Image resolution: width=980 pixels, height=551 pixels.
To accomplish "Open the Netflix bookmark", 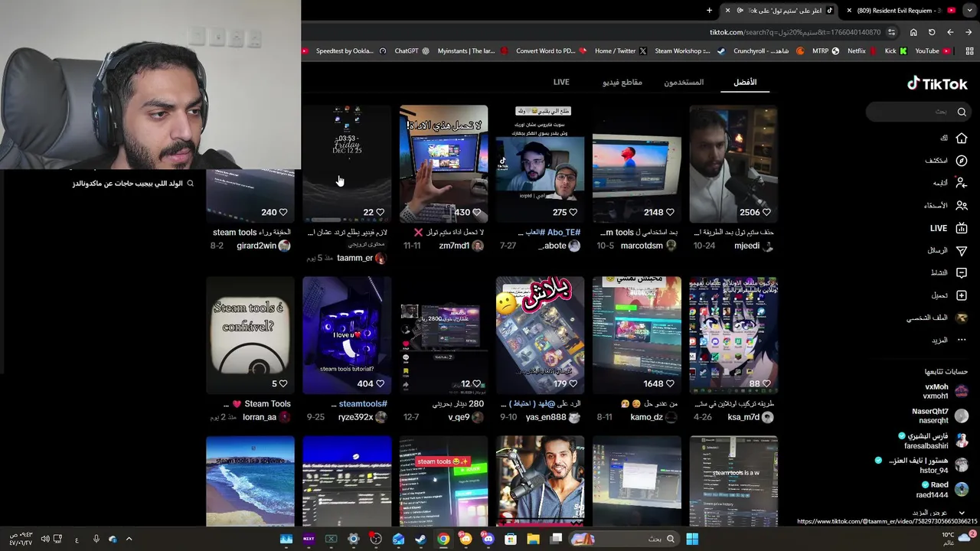I will (863, 51).
